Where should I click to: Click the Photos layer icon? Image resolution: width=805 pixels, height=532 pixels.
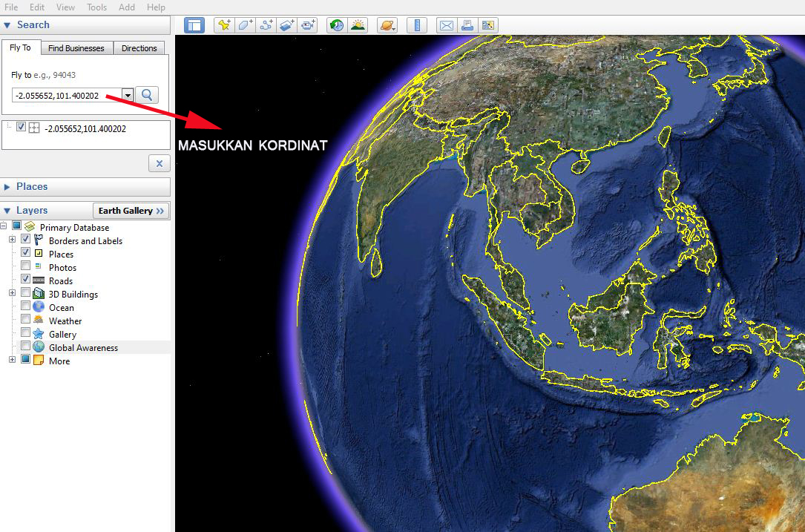(39, 266)
